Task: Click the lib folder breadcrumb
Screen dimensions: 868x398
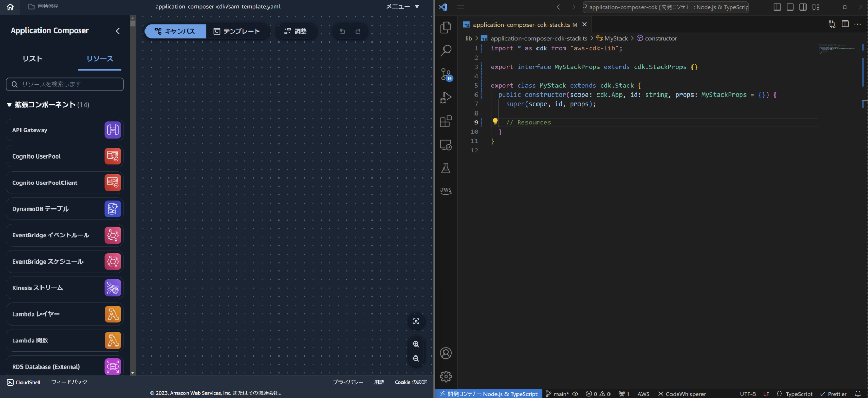Action: [x=469, y=38]
